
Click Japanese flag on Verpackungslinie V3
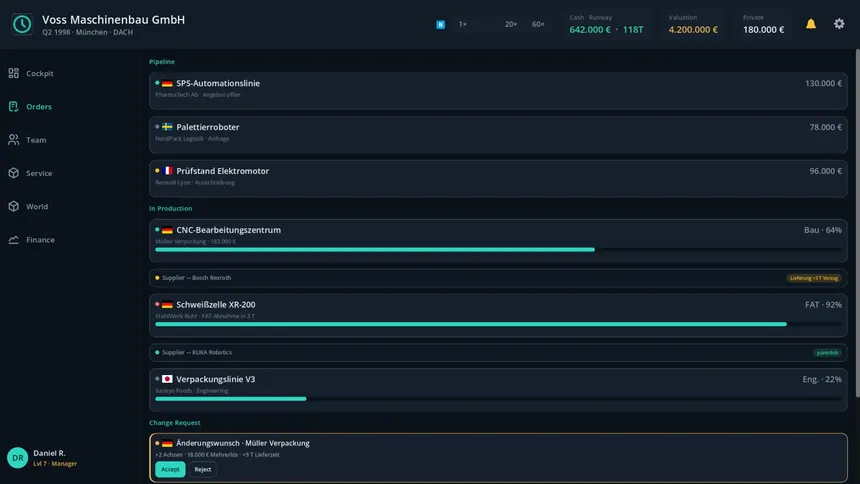[x=167, y=379]
